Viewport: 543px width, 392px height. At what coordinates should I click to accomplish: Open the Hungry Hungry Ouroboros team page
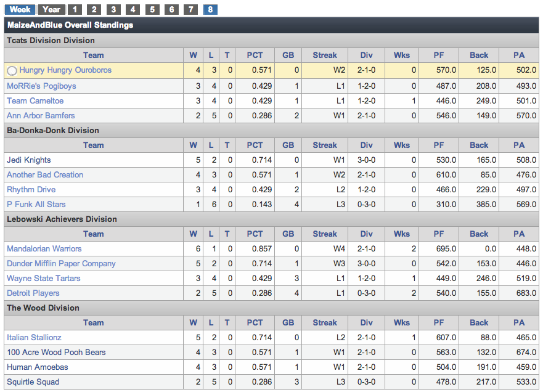65,70
